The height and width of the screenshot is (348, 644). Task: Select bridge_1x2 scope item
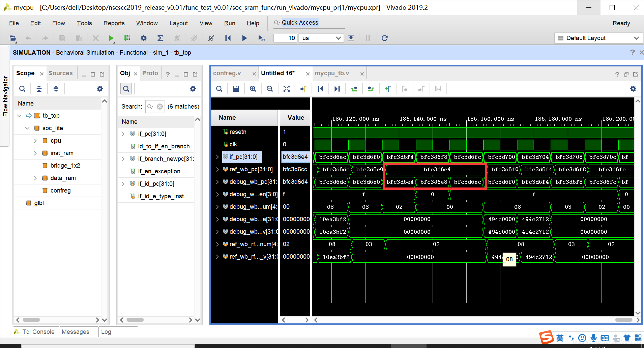click(65, 166)
